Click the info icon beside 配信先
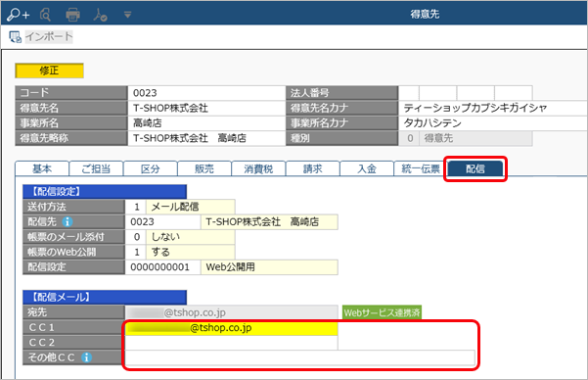The image size is (588, 380). [x=68, y=222]
